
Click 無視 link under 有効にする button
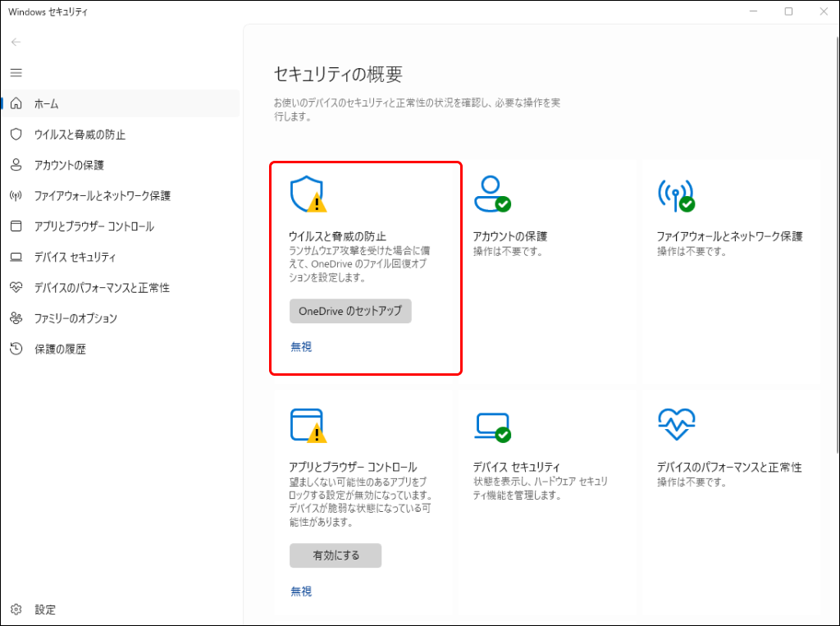[301, 592]
